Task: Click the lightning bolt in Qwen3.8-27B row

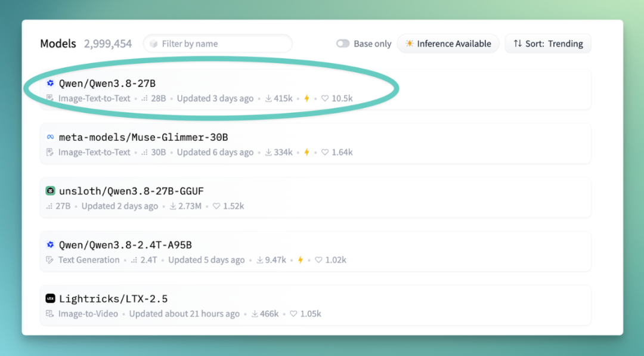Action: tap(306, 98)
